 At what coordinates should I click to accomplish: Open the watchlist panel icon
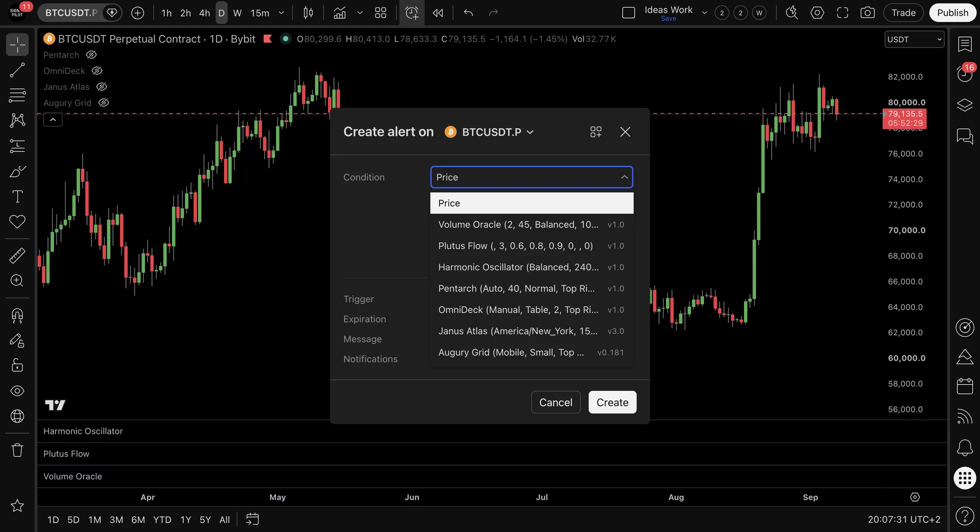(x=965, y=44)
